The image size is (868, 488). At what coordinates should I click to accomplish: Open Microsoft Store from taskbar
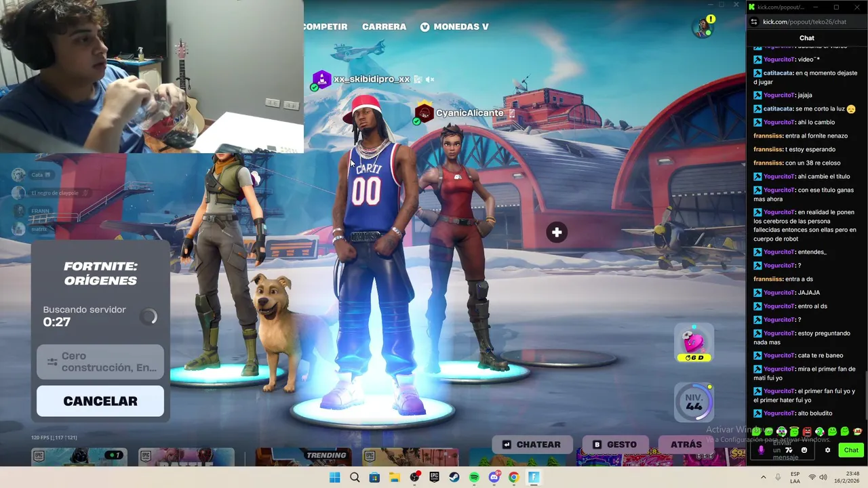pyautogui.click(x=374, y=478)
